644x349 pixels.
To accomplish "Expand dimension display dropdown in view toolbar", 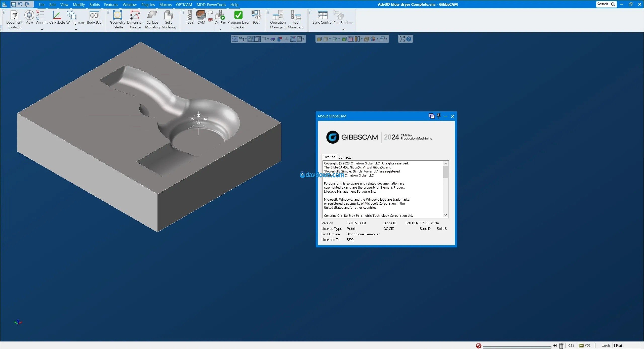I will [x=246, y=39].
